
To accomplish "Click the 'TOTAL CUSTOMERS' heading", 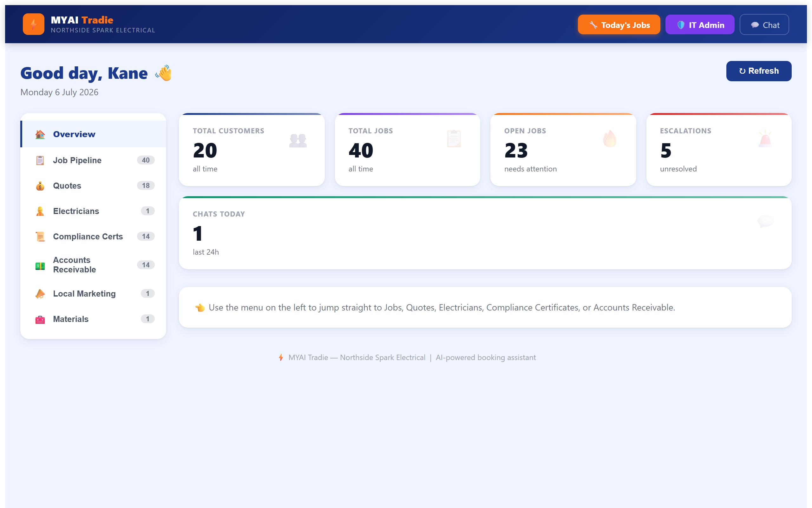I will 228,131.
